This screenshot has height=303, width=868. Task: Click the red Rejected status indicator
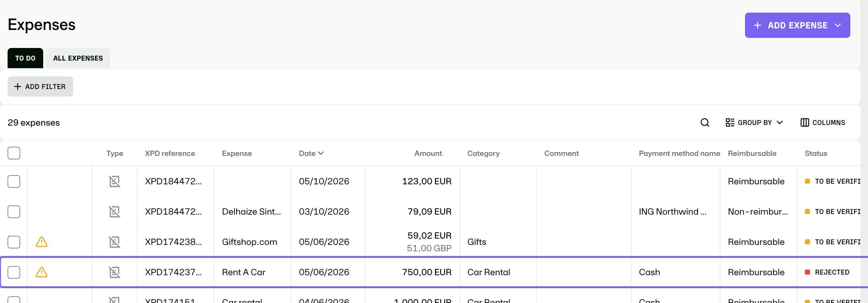click(807, 272)
